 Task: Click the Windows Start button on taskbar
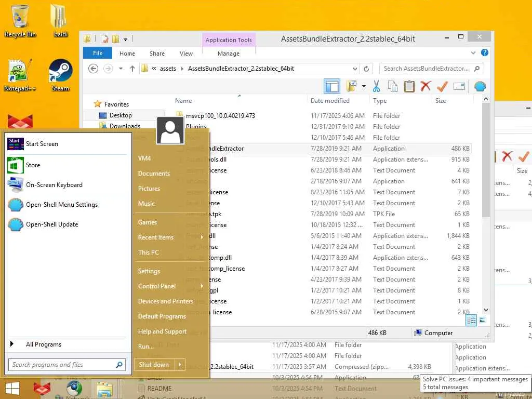point(12,389)
